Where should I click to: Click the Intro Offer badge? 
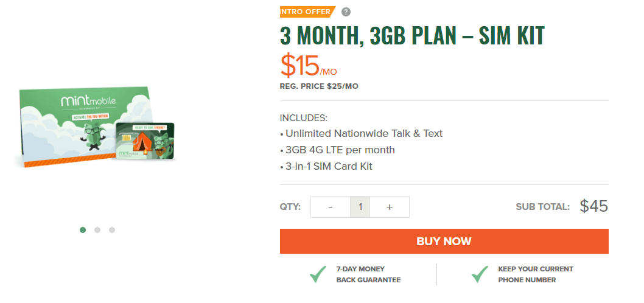pos(307,12)
